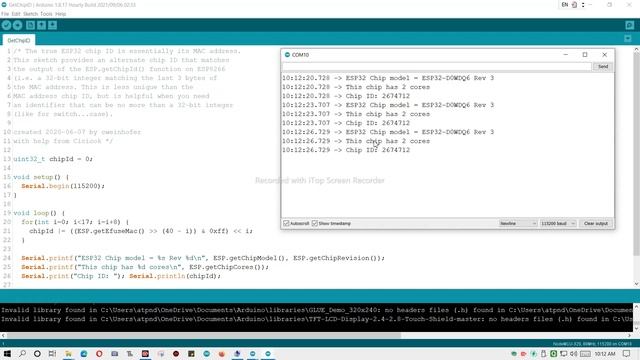Image resolution: width=640 pixels, height=360 pixels.
Task: Open the Newline line-ending dropdown
Action: click(x=518, y=223)
